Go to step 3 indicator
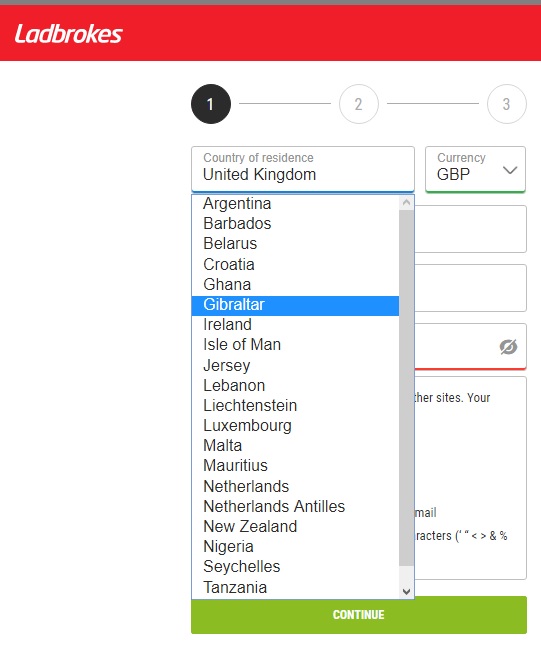The height and width of the screenshot is (651, 541). point(507,104)
